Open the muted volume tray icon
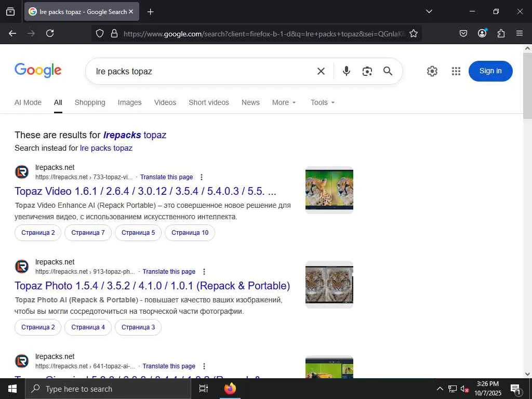Screen dimensions: 532x399 click(x=465, y=389)
